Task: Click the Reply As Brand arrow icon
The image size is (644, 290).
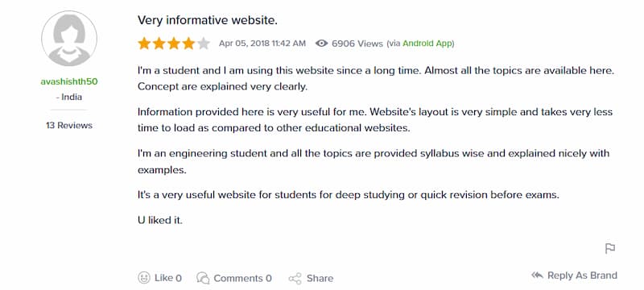Action: [537, 275]
